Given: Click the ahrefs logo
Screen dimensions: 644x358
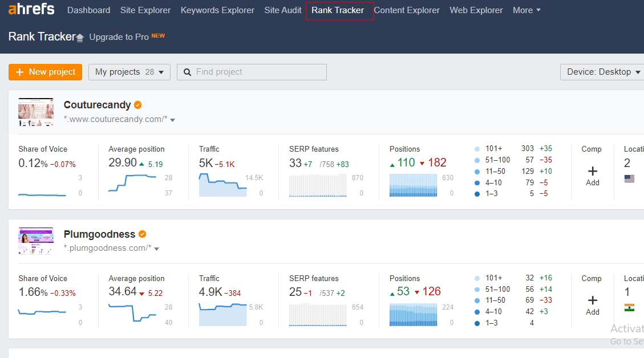Looking at the screenshot, I should click(x=31, y=9).
